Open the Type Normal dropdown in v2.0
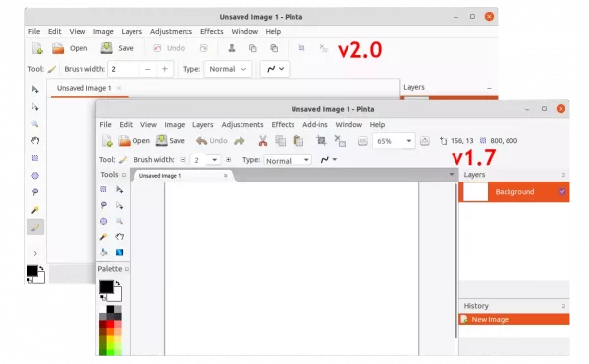589x364 pixels. (x=228, y=69)
